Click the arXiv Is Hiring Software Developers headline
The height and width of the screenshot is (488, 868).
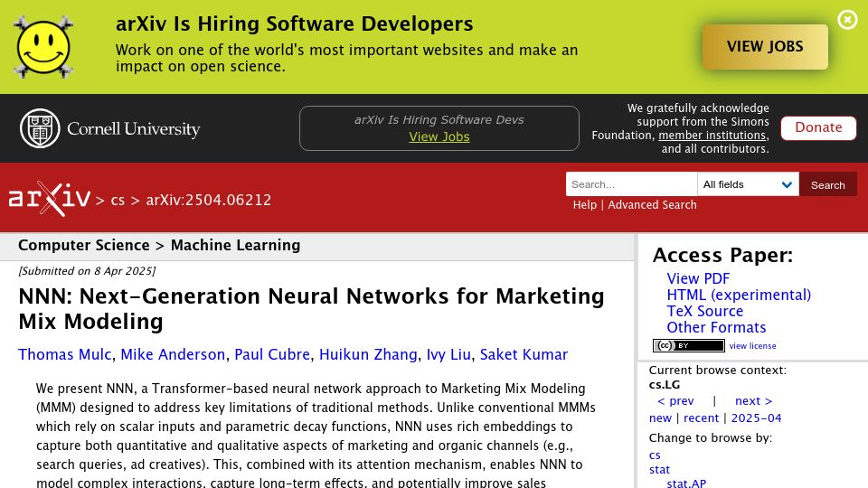pyautogui.click(x=294, y=23)
